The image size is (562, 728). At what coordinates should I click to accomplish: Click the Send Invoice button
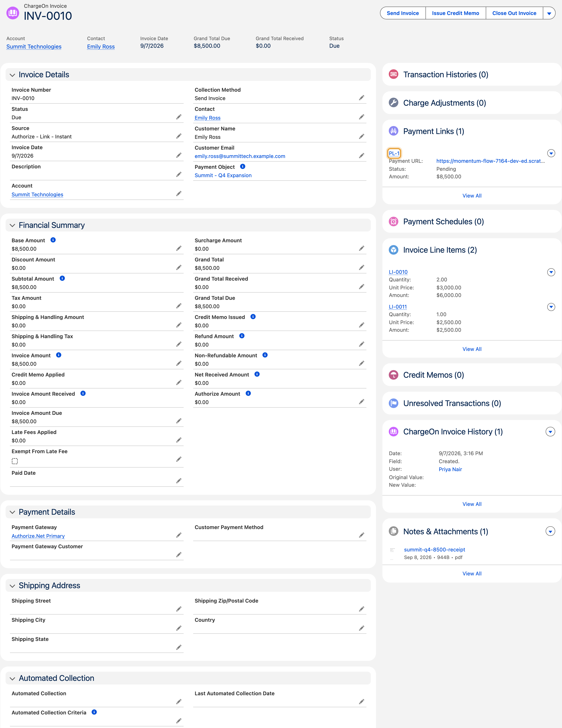tap(403, 13)
